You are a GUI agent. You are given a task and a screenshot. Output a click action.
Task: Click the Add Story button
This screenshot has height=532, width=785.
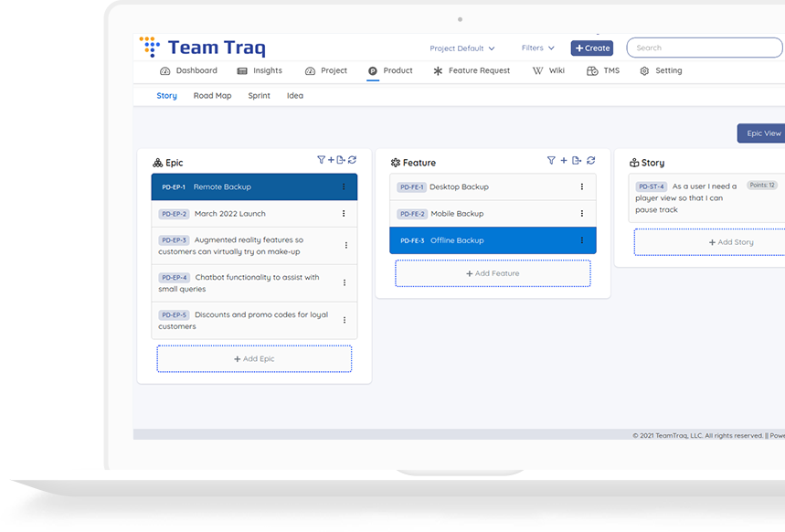click(x=709, y=242)
